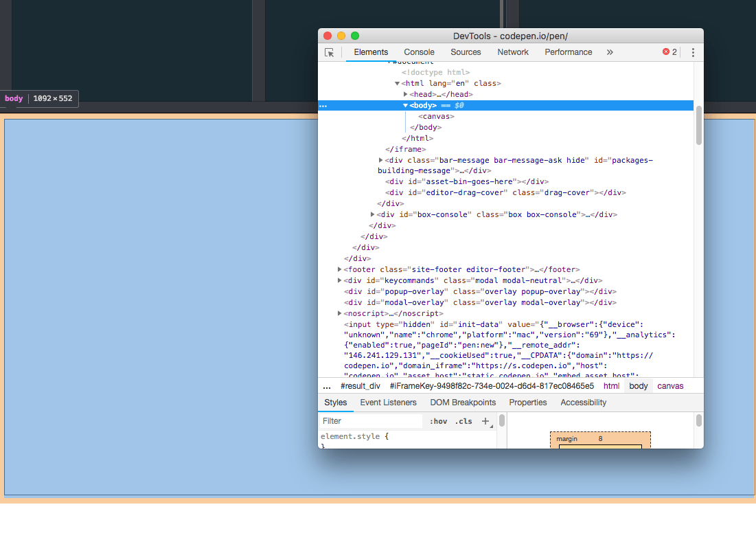
Task: Expand the site-footer element
Action: pyautogui.click(x=339, y=269)
